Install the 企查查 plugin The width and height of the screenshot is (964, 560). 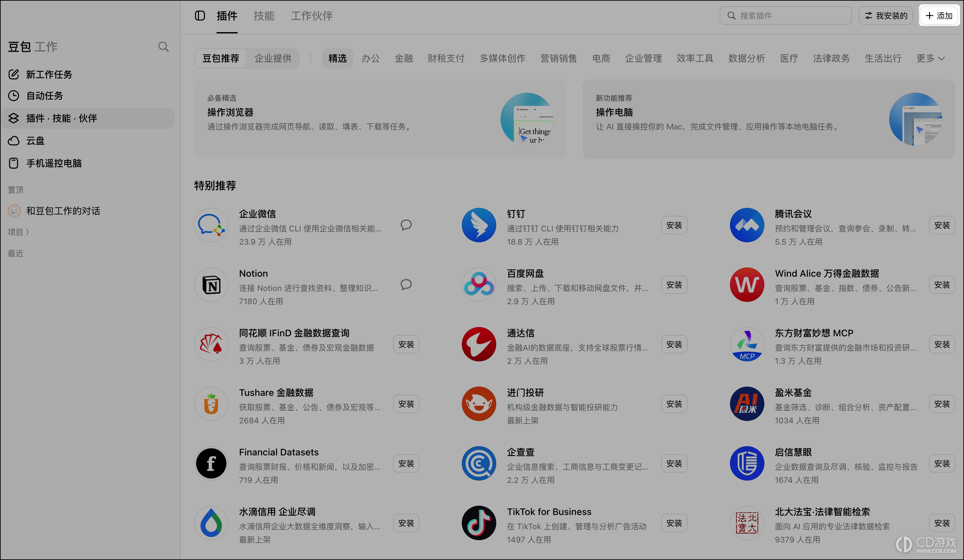[674, 464]
